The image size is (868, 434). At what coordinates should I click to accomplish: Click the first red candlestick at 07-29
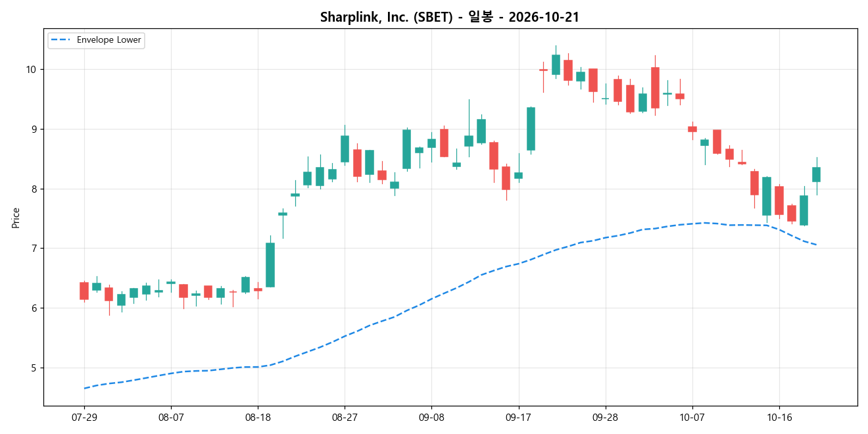[x=84, y=291]
